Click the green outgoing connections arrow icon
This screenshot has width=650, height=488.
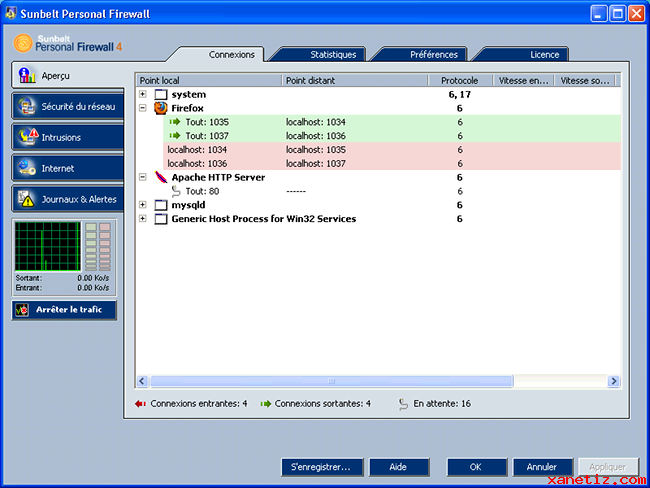pyautogui.click(x=265, y=403)
